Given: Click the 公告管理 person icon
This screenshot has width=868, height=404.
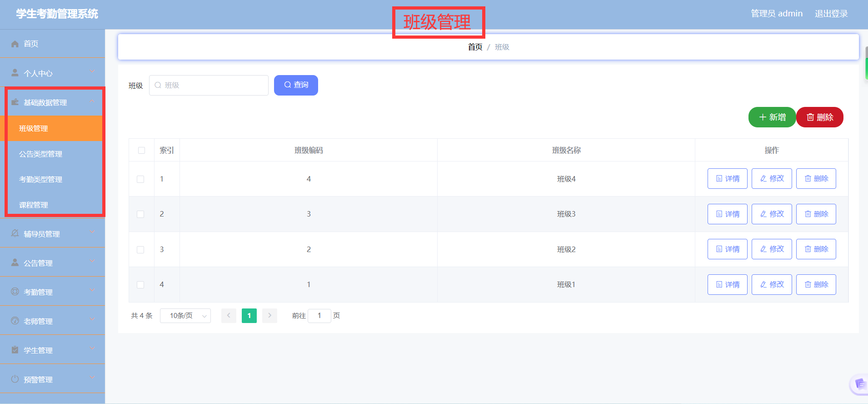Looking at the screenshot, I should point(15,263).
